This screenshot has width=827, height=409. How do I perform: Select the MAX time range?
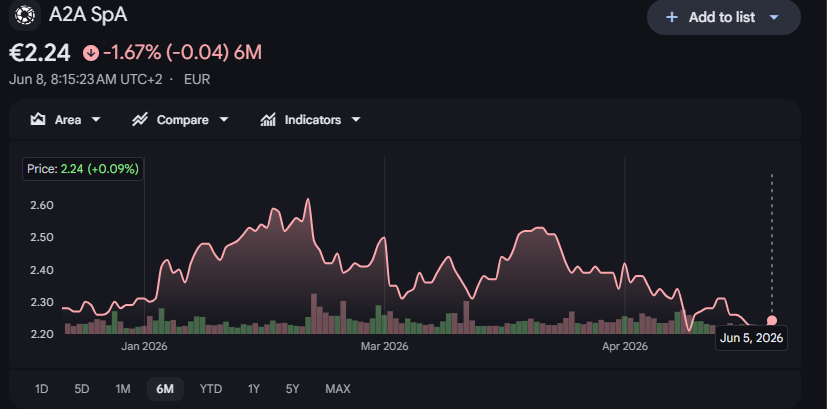pyautogui.click(x=338, y=389)
